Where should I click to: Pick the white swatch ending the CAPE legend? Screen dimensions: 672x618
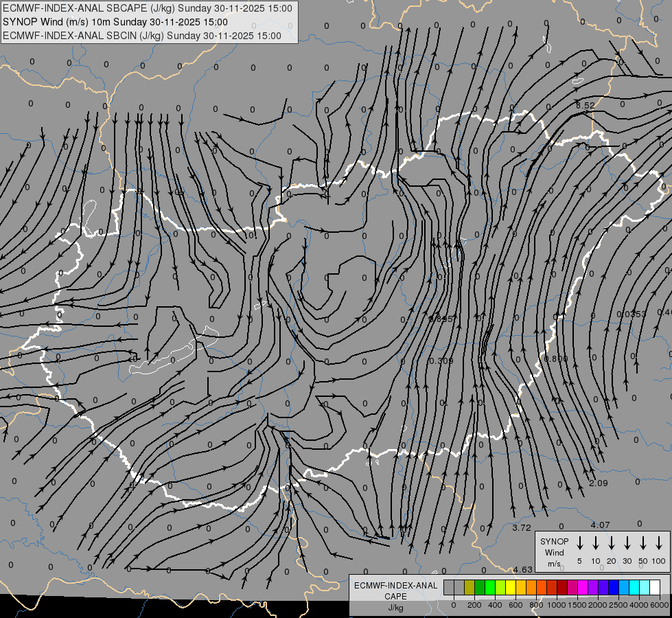click(656, 587)
